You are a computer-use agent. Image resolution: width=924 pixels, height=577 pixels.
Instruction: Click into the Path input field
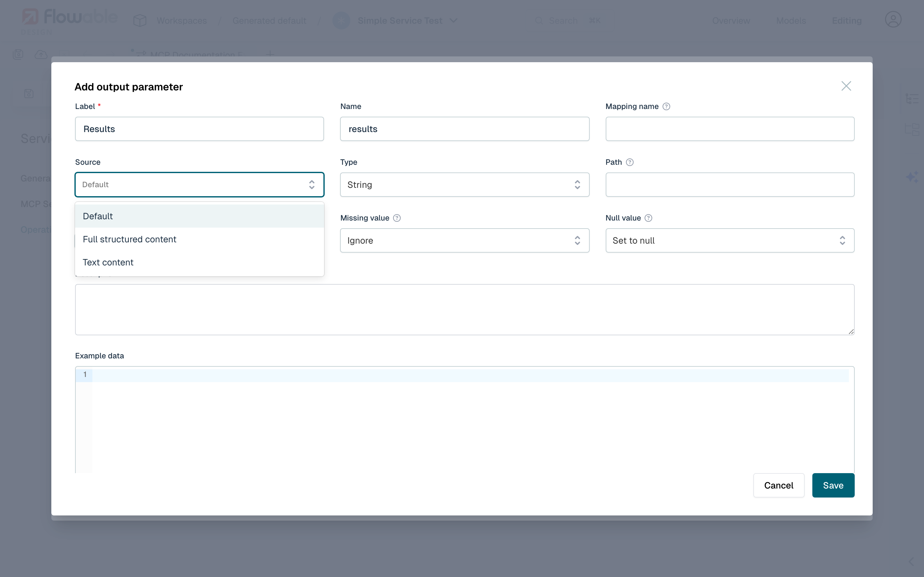(729, 185)
